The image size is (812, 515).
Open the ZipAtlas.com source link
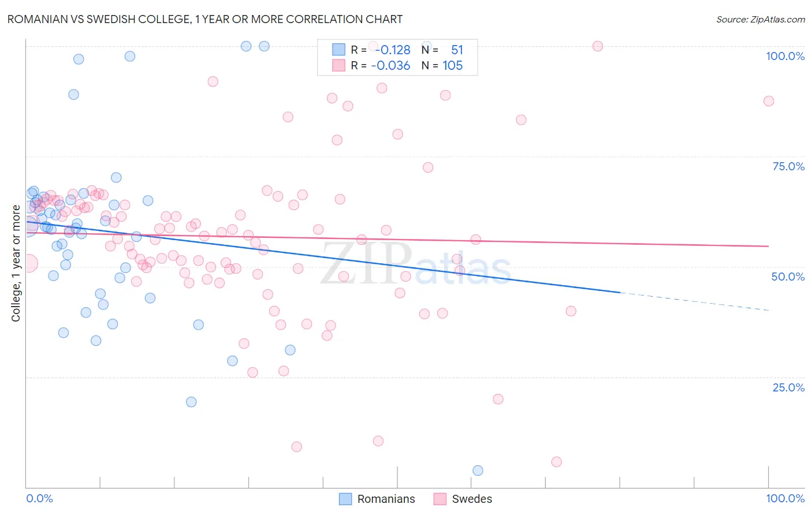(761, 19)
